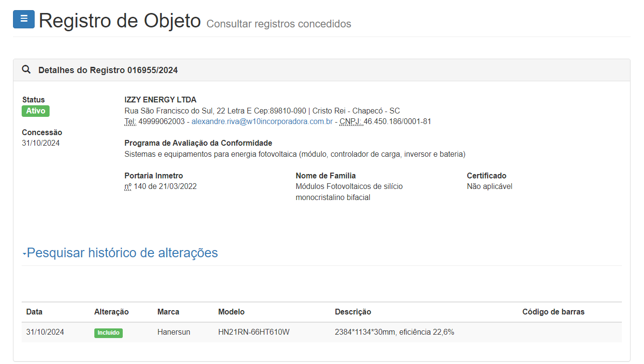The image size is (644, 364).
Task: Click the email alexandre.riva@w10incorporadora.com.br link
Action: [262, 122]
